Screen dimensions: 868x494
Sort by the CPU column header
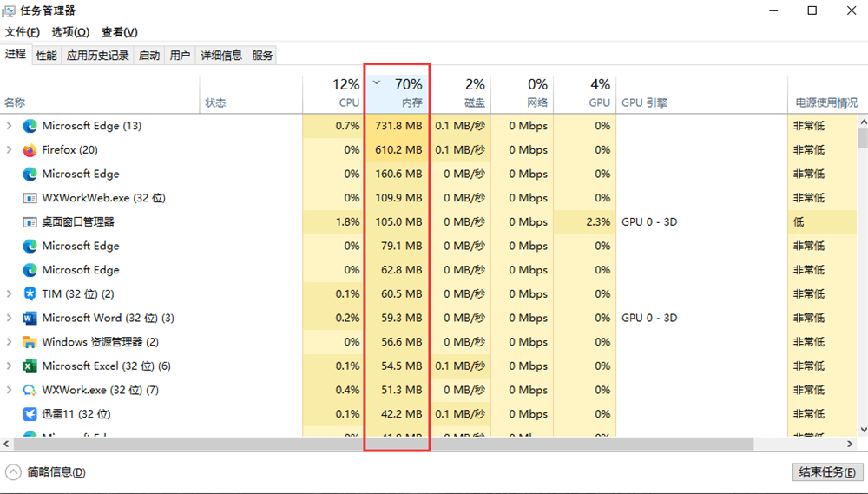332,93
